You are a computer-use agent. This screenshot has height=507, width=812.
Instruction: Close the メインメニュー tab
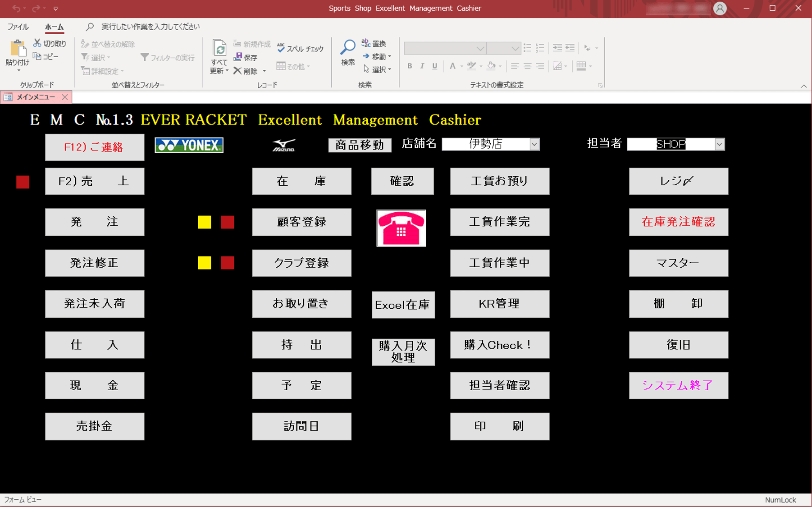tap(65, 97)
